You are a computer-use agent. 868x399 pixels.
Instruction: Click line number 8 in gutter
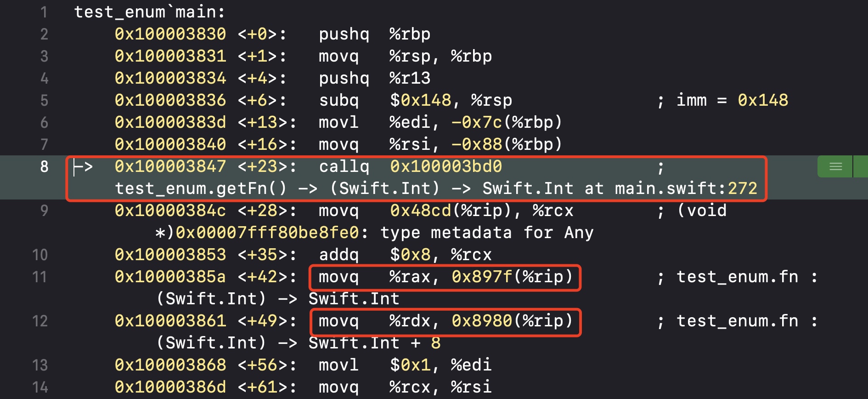click(44, 166)
